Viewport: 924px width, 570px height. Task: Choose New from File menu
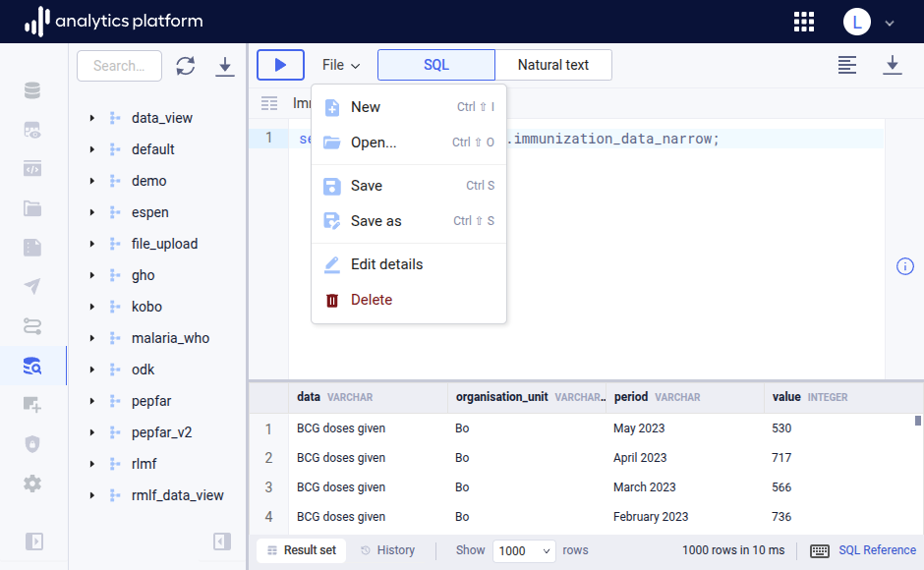(x=408, y=107)
